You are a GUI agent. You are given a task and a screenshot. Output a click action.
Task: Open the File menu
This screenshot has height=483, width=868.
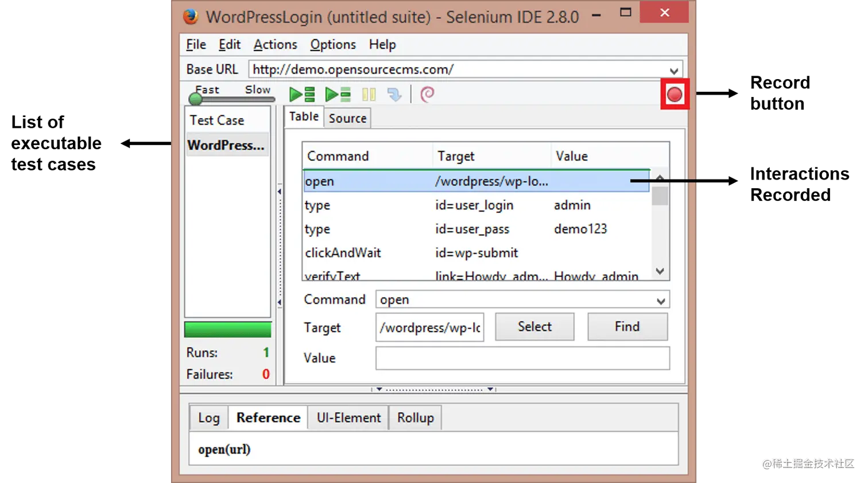click(196, 44)
